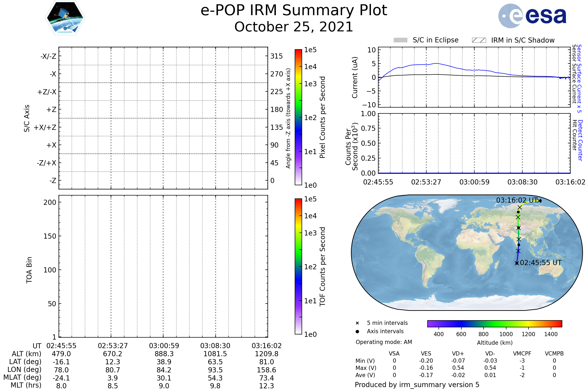The width and height of the screenshot is (588, 392).
Task: Click the e-POP IRM Summary Plot title
Action: pos(294,11)
